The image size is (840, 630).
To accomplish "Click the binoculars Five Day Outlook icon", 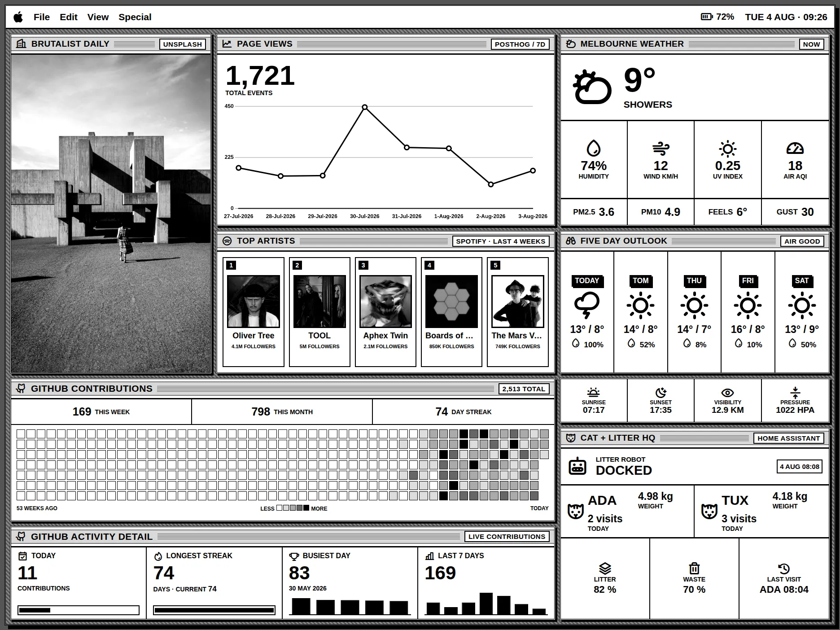I will click(571, 241).
